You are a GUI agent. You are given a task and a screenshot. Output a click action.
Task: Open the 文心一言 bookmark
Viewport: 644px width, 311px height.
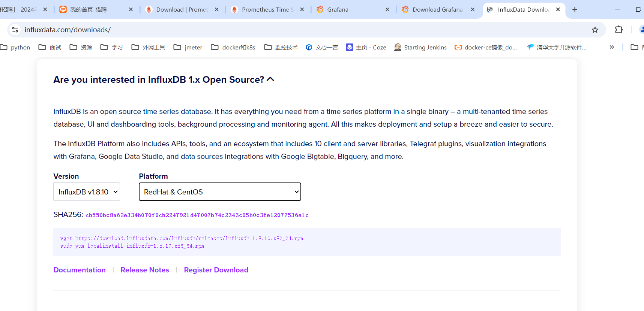[322, 47]
